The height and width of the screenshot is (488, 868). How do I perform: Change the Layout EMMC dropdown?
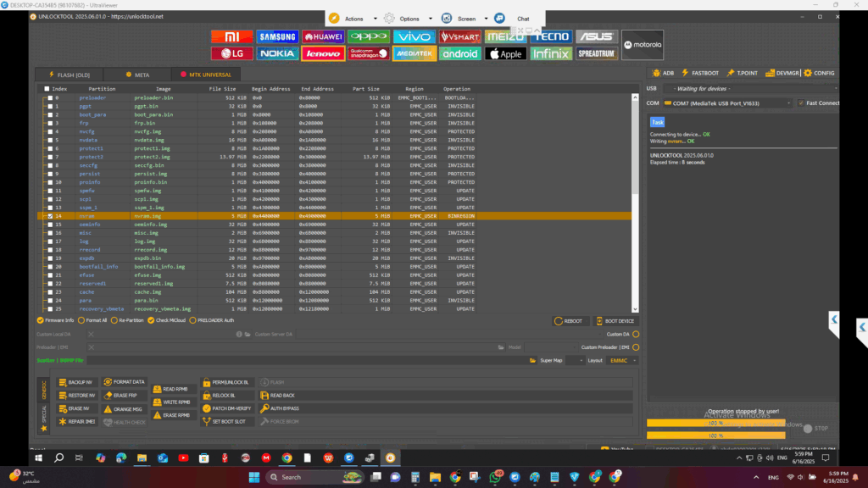pos(621,361)
